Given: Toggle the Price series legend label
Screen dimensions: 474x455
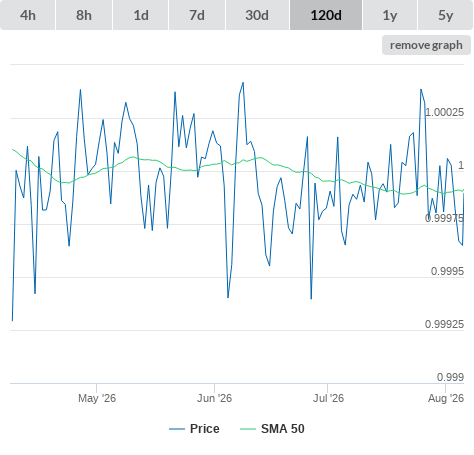Looking at the screenshot, I should [205, 429].
